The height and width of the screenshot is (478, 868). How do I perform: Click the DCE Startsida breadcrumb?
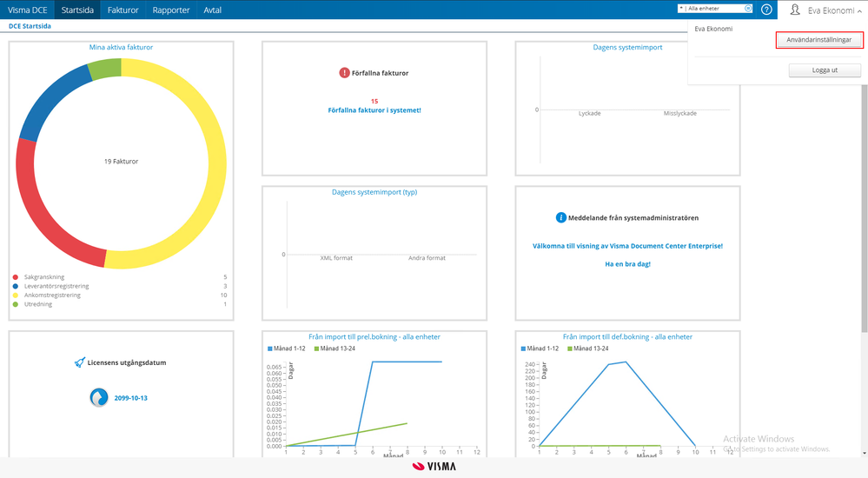click(30, 26)
